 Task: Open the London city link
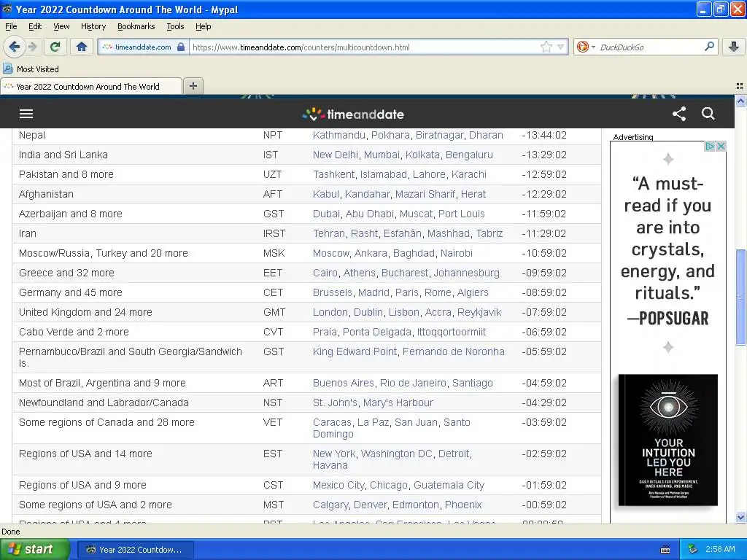330,312
